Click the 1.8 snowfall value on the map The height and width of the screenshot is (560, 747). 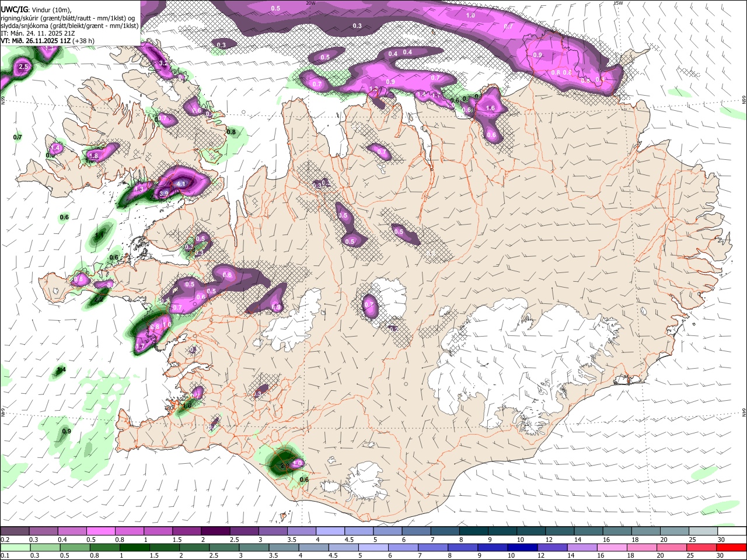(93, 156)
